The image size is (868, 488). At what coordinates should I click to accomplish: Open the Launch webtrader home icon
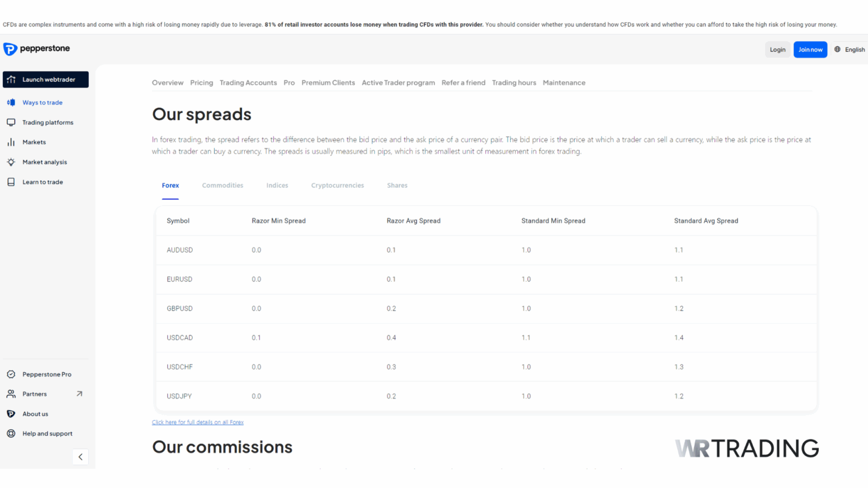click(10, 79)
